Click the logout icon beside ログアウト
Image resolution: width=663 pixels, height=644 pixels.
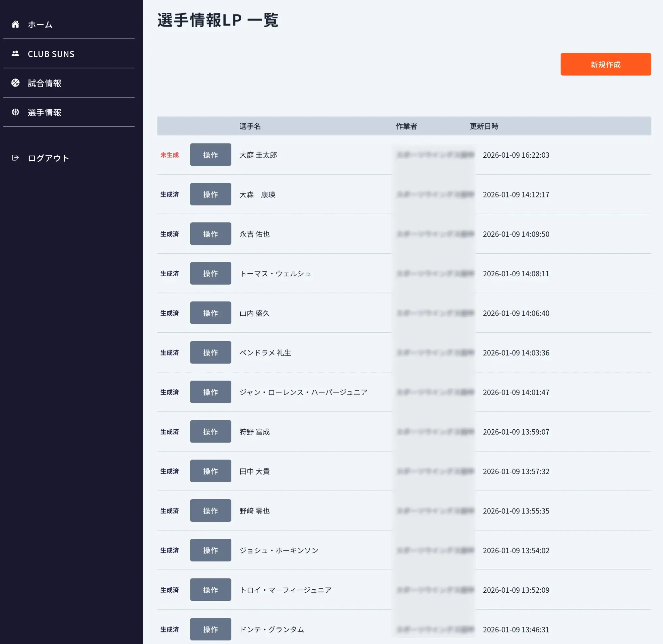[16, 158]
